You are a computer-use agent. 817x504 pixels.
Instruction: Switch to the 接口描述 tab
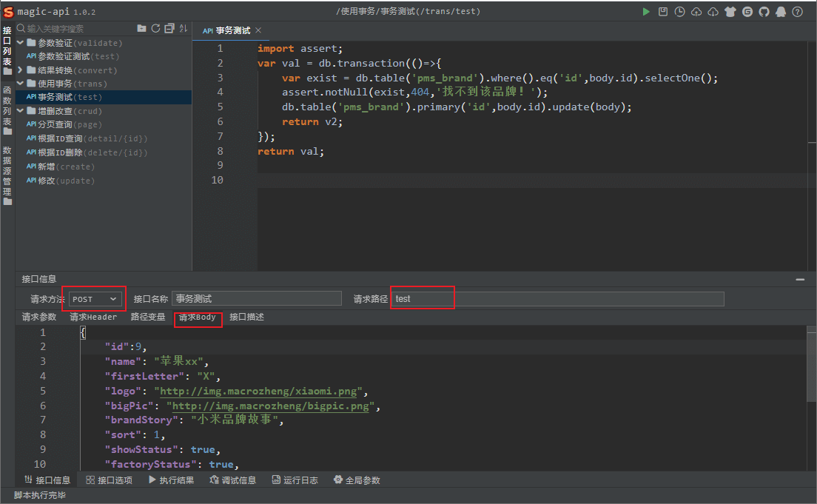click(247, 317)
